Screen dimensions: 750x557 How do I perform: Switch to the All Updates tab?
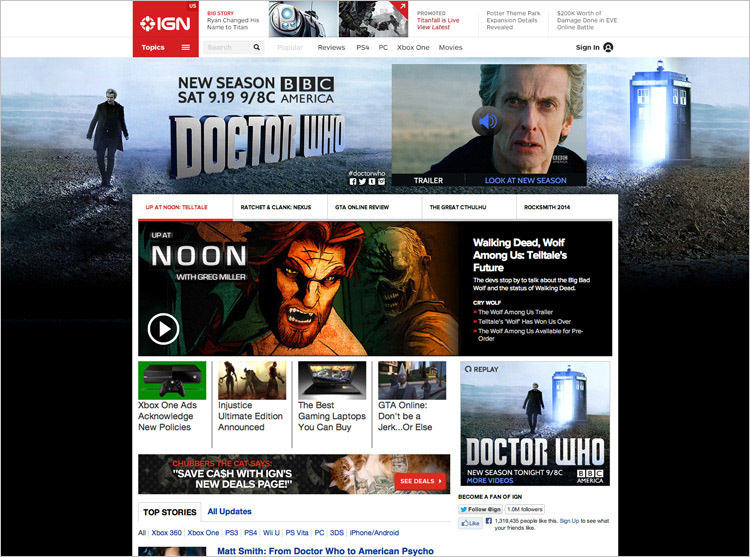point(230,511)
